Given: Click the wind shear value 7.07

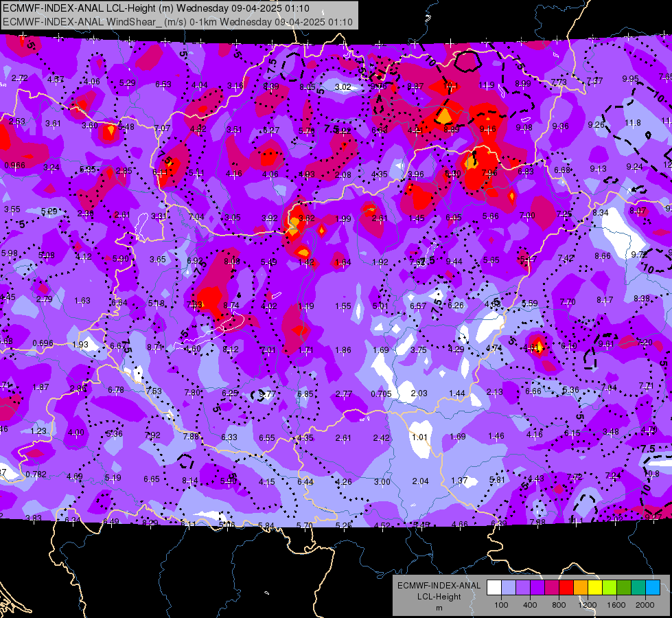Looking at the screenshot, I should [x=162, y=128].
